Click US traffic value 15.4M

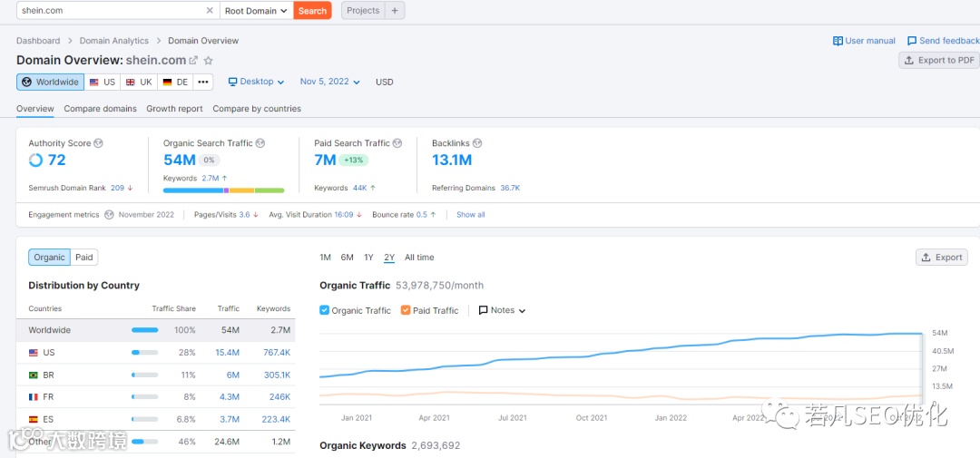tap(228, 353)
